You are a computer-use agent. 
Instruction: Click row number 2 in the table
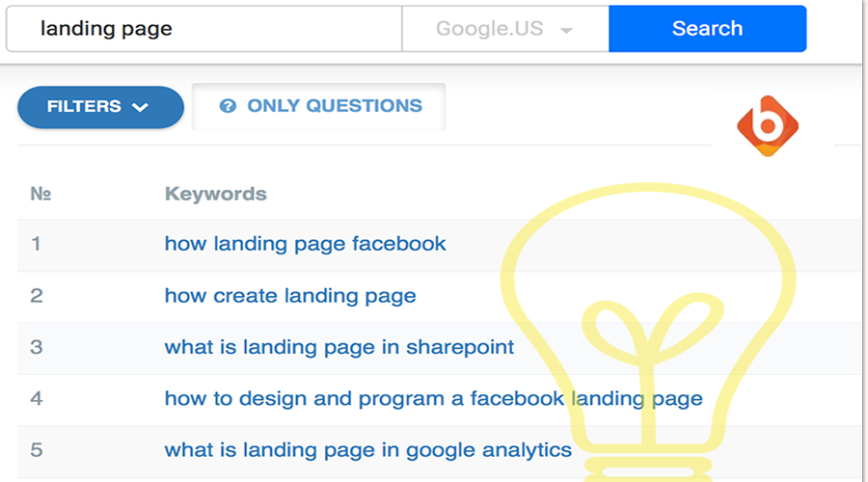37,296
